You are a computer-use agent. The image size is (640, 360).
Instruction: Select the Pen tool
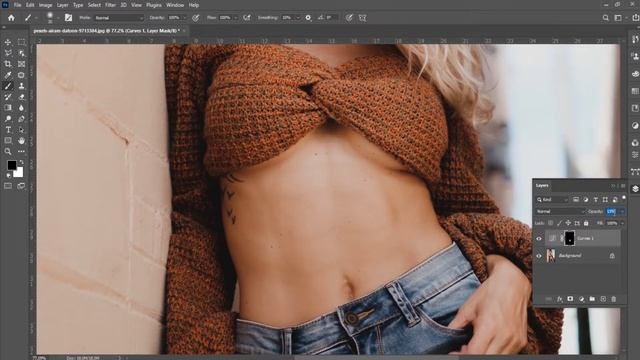click(21, 119)
